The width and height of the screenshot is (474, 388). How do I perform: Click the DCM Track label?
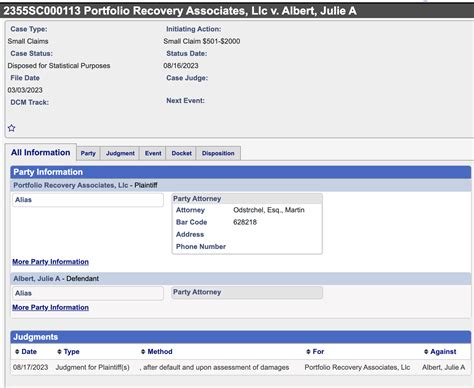click(30, 102)
